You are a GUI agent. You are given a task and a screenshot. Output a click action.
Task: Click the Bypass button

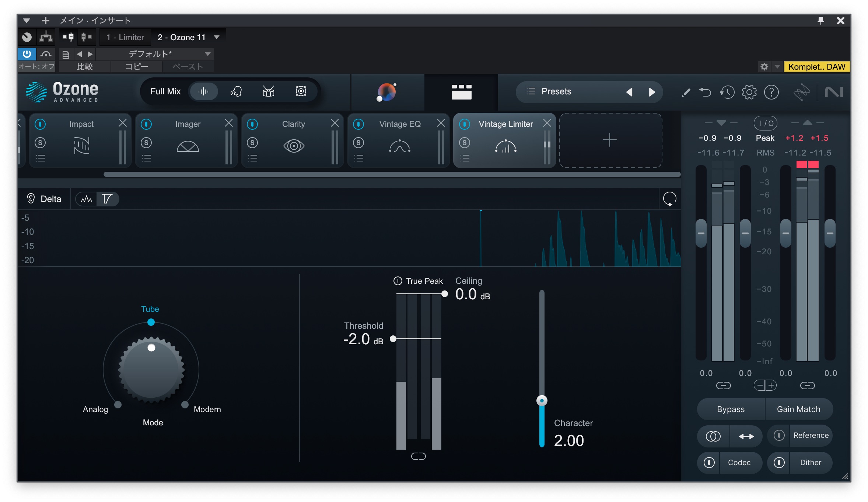731,409
